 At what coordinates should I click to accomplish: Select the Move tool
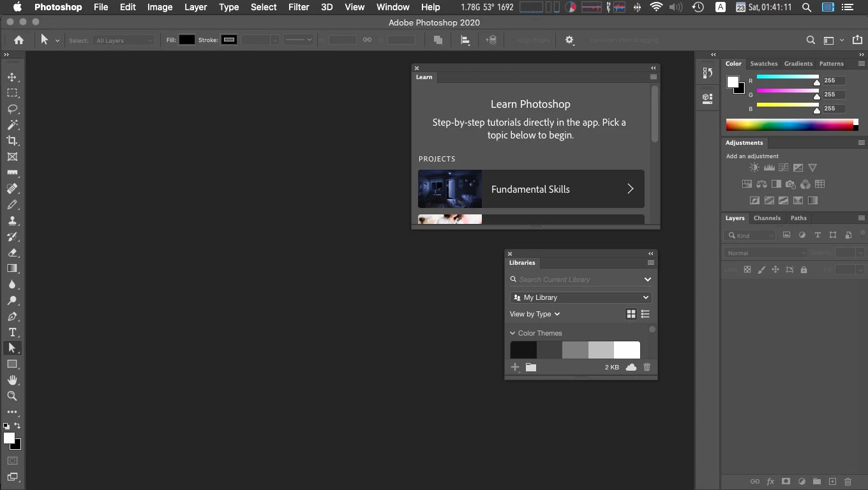12,77
